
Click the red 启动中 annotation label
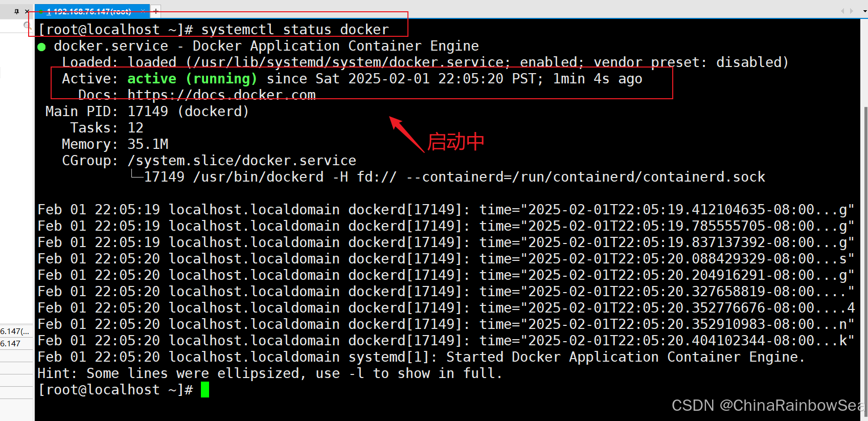pyautogui.click(x=455, y=142)
